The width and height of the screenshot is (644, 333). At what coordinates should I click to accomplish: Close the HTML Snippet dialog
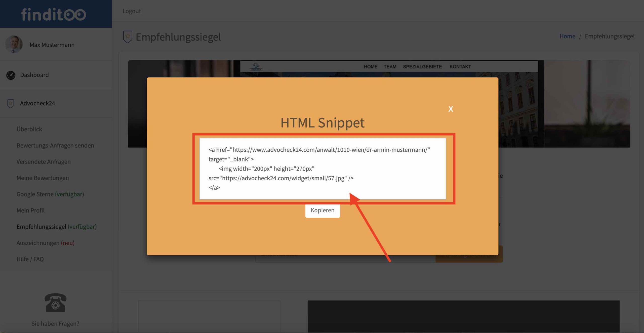(451, 109)
